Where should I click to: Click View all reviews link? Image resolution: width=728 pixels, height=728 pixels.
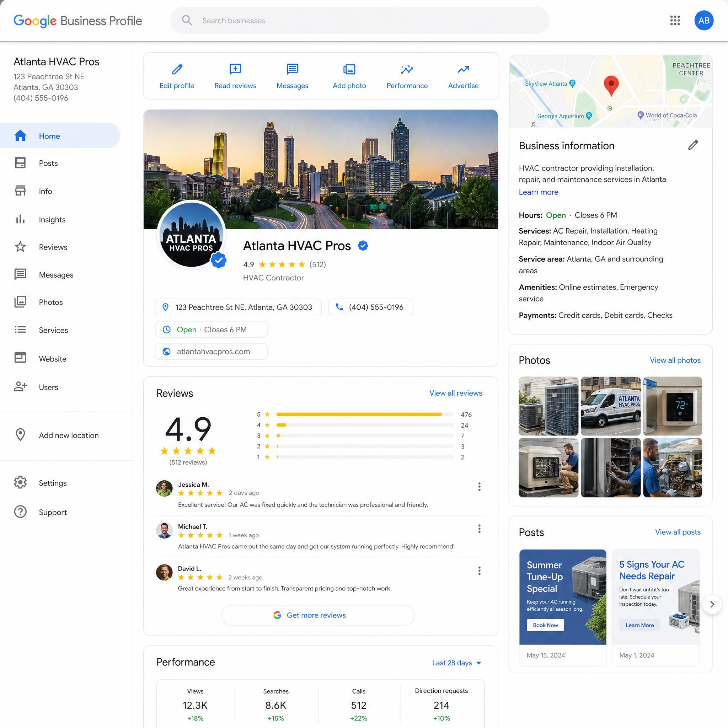click(456, 393)
